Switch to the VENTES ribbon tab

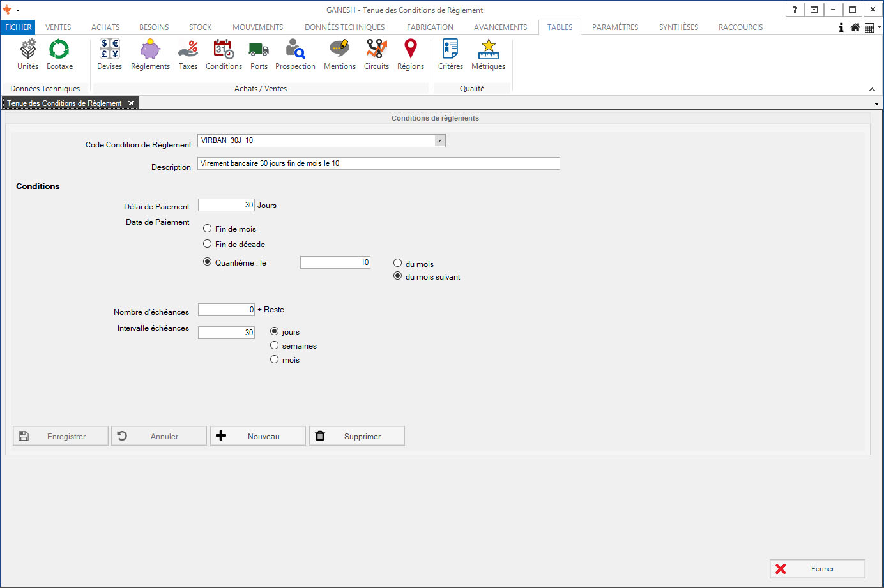click(58, 27)
